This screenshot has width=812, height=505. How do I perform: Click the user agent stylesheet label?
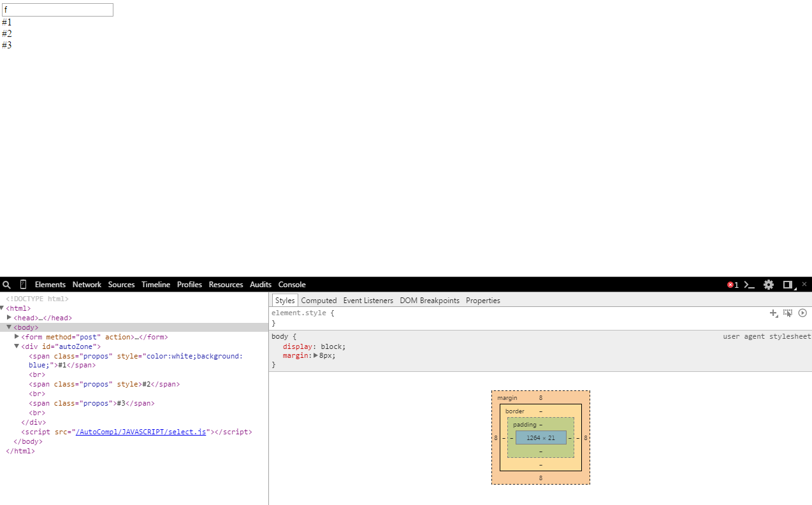pyautogui.click(x=767, y=336)
